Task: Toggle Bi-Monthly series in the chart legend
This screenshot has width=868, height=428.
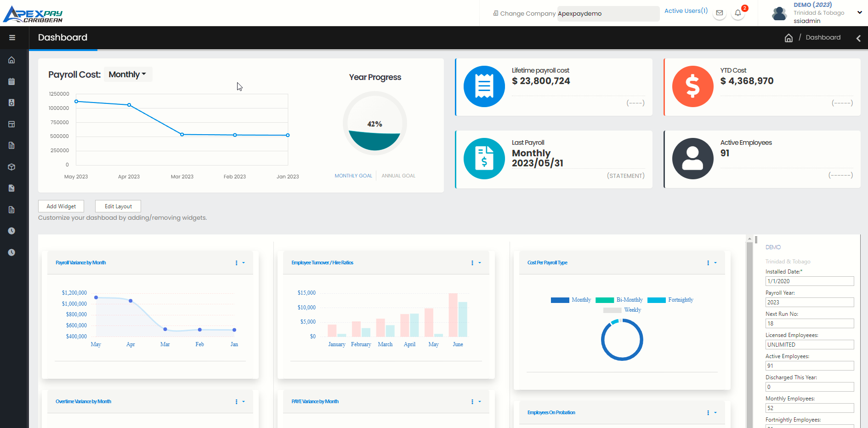Action: [619, 300]
